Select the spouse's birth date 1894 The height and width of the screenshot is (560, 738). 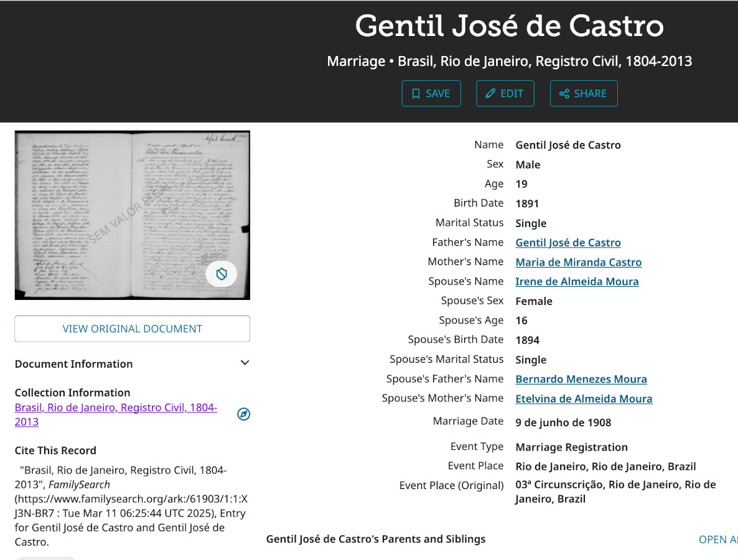pyautogui.click(x=527, y=340)
